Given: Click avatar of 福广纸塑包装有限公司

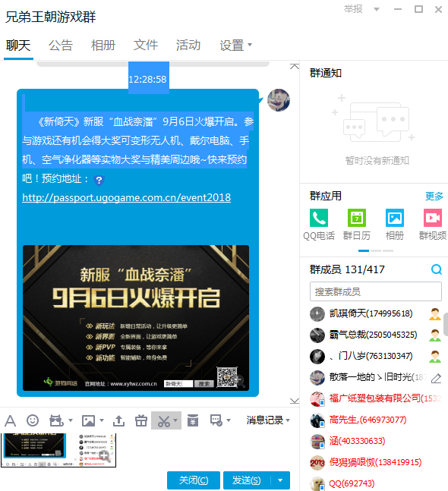Looking at the screenshot, I should [x=317, y=399].
